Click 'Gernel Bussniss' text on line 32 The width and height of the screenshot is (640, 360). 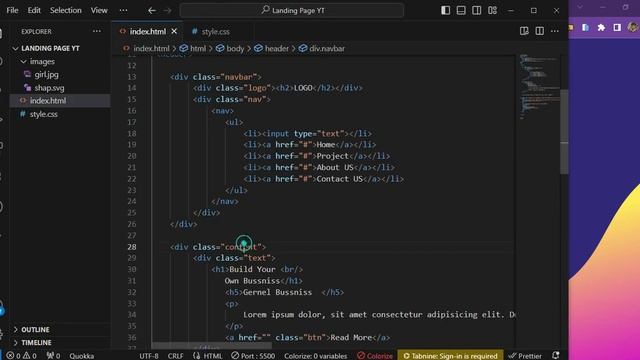[277, 292]
